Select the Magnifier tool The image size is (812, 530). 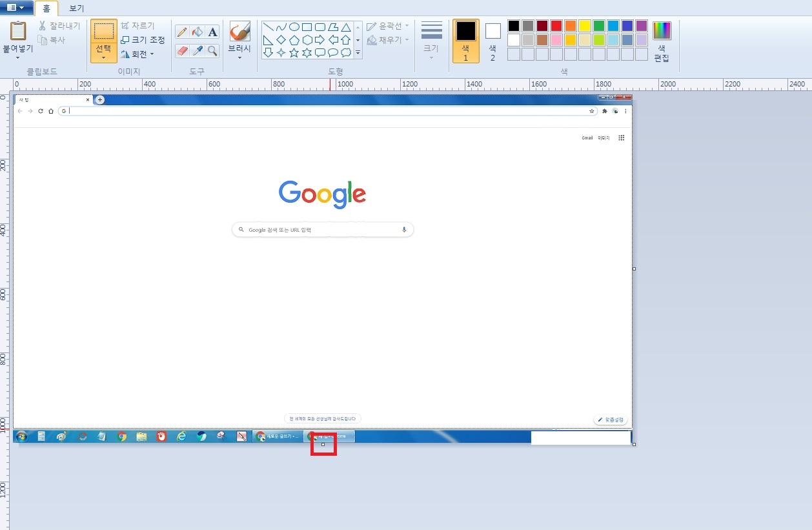tap(212, 50)
